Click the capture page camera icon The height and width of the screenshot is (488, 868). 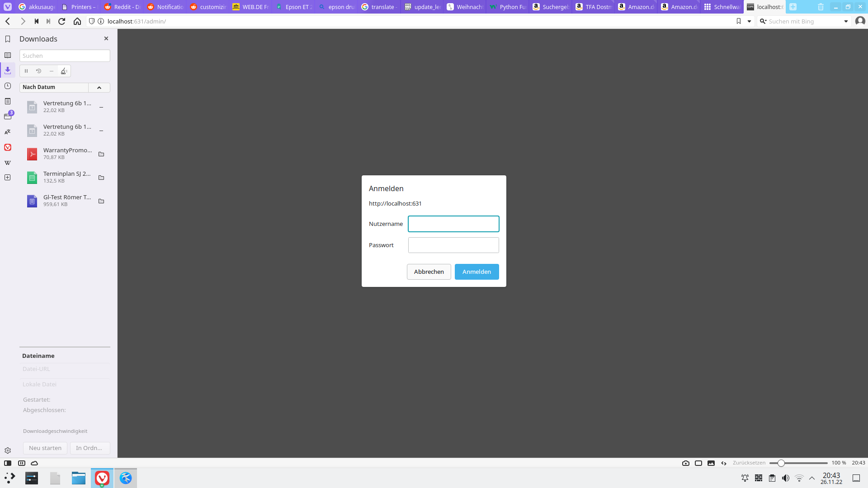(686, 463)
